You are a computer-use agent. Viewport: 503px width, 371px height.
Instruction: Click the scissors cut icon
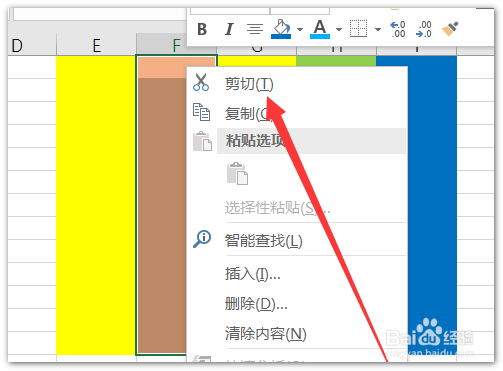pyautogui.click(x=201, y=82)
